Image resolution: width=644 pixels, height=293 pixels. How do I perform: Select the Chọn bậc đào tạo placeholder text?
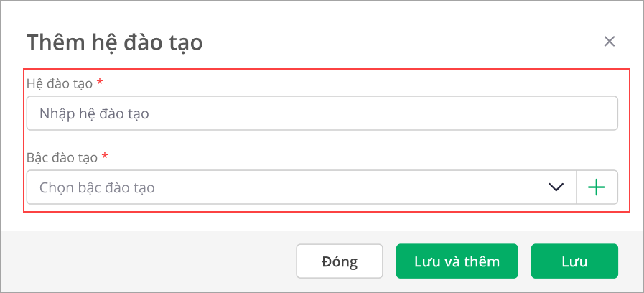tap(97, 188)
